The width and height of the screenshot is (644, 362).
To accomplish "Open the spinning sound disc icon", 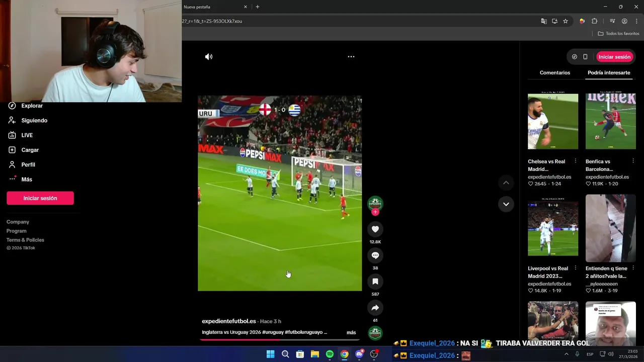I will click(375, 333).
